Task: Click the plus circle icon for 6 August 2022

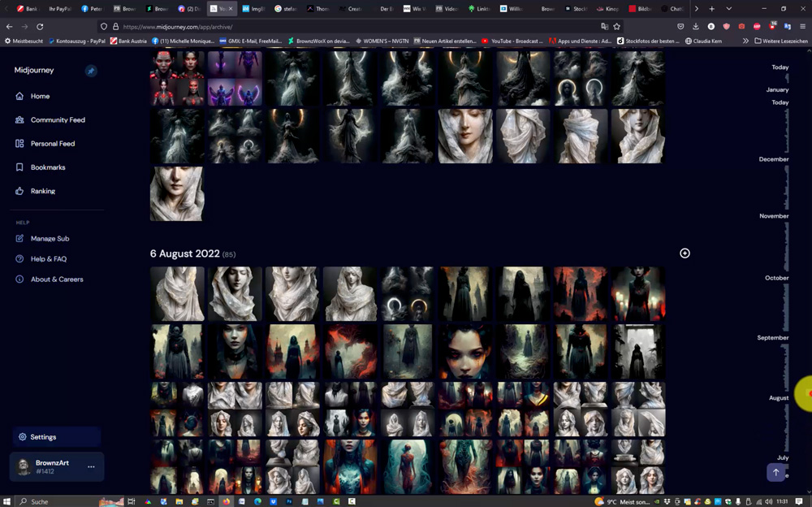Action: [x=685, y=253]
